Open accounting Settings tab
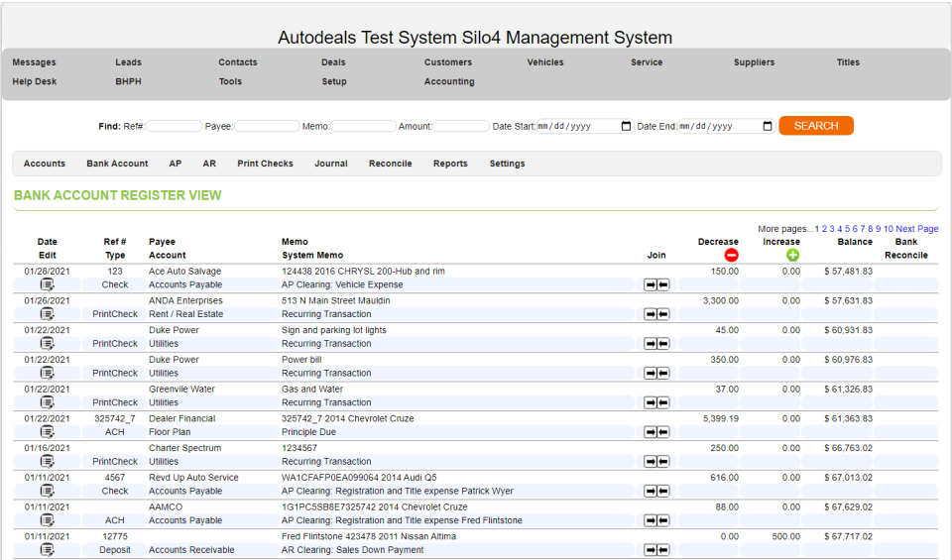The height and width of the screenshot is (560, 952). point(507,164)
